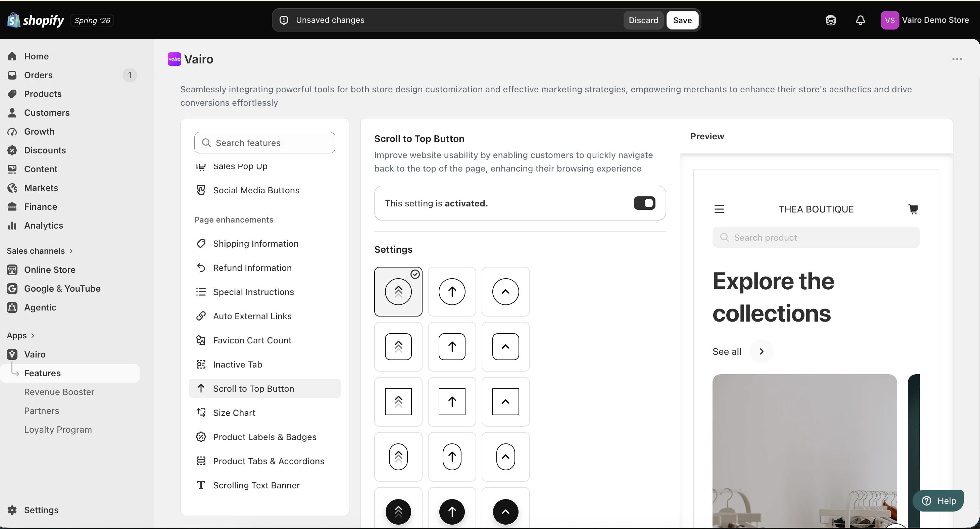Image resolution: width=980 pixels, height=529 pixels.
Task: Click the Search features input field
Action: 264,143
